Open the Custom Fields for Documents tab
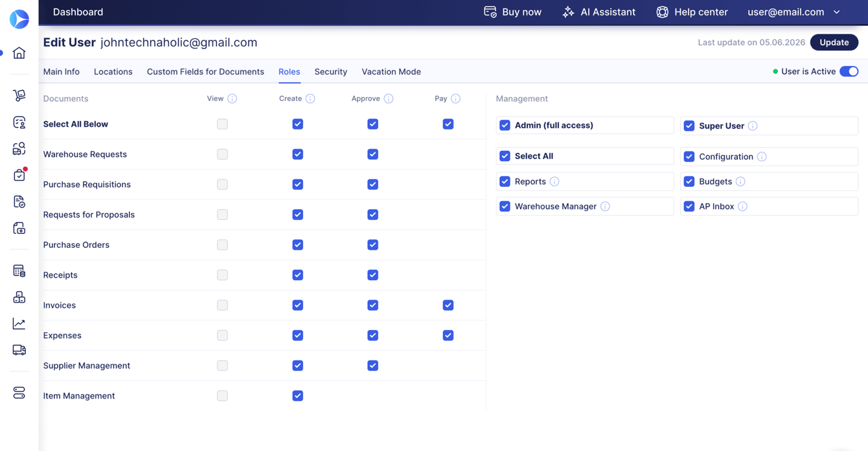This screenshot has width=868, height=451. click(x=205, y=72)
